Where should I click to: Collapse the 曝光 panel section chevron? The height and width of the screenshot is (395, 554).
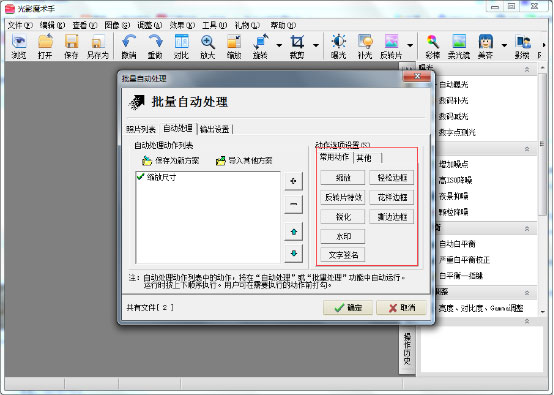[527, 69]
